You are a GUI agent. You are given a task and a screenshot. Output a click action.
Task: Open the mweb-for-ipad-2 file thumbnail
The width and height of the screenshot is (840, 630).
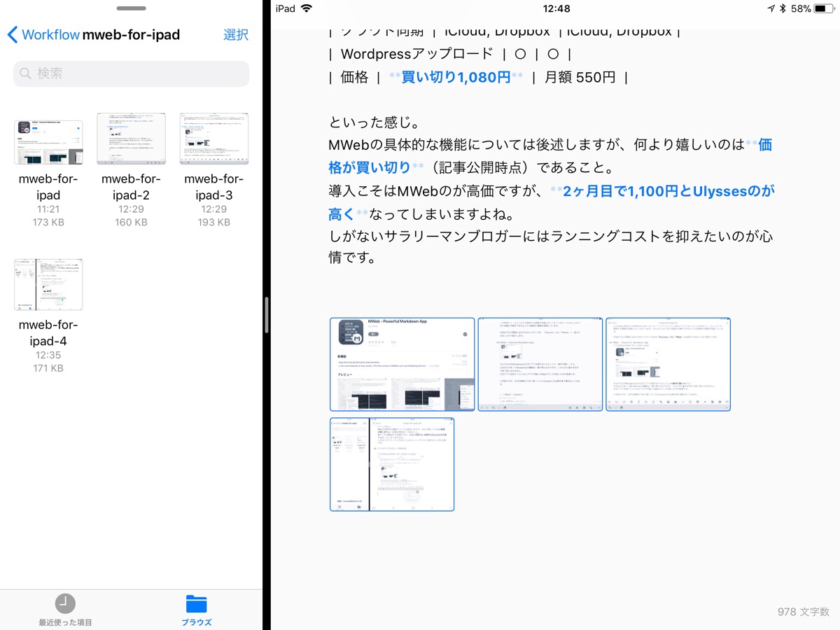pyautogui.click(x=131, y=138)
